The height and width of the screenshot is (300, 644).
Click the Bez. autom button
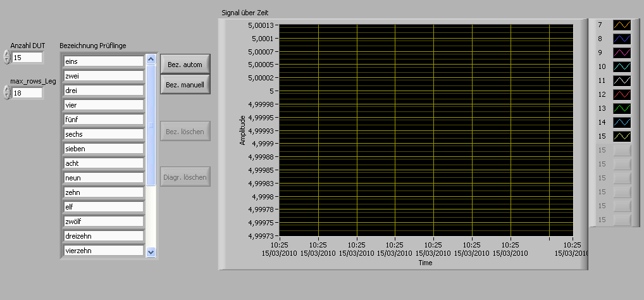point(185,65)
